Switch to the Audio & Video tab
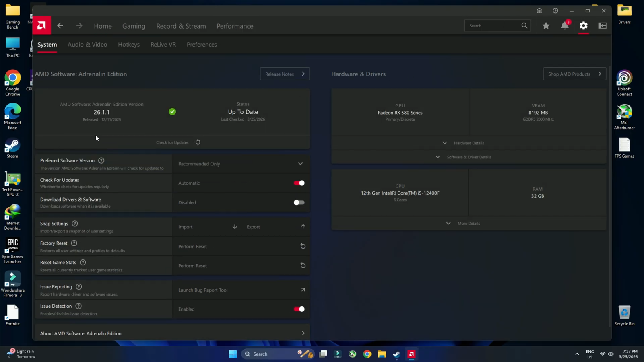The height and width of the screenshot is (362, 644). tap(87, 45)
